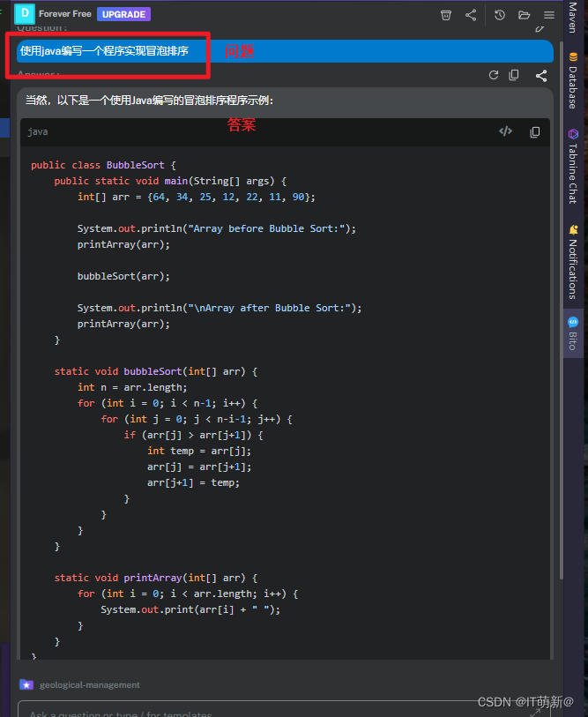Click the 'int temp = arr[j];' line
Viewport: 588px width, 717px height.
pyautogui.click(x=199, y=451)
